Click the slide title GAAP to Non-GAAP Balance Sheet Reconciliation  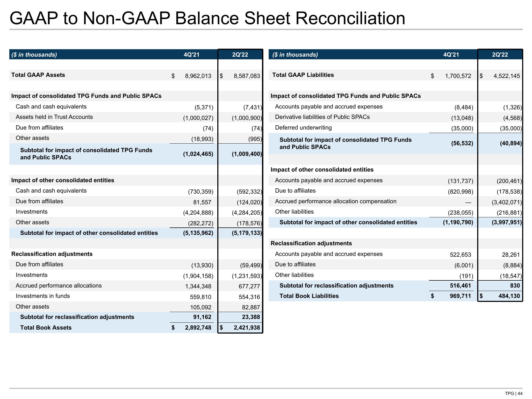207,18
